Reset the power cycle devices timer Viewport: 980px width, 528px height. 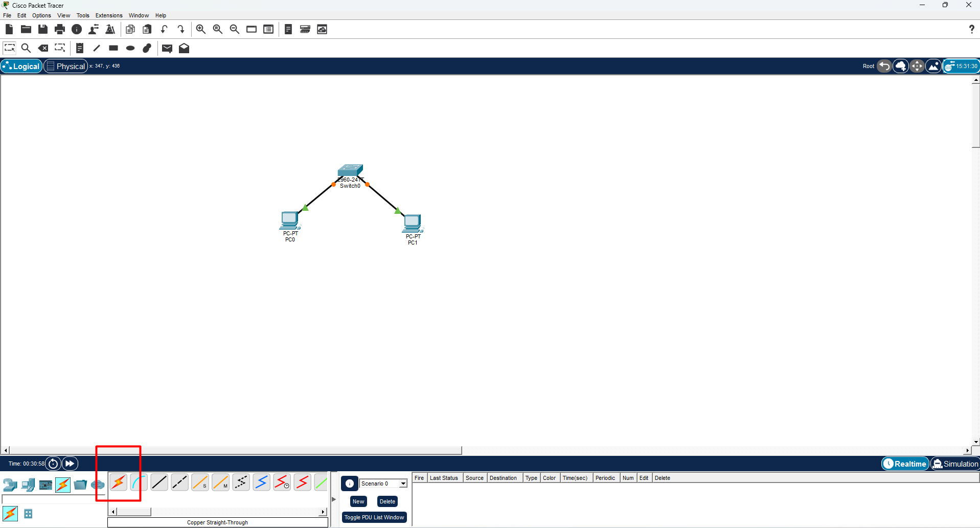coord(53,464)
